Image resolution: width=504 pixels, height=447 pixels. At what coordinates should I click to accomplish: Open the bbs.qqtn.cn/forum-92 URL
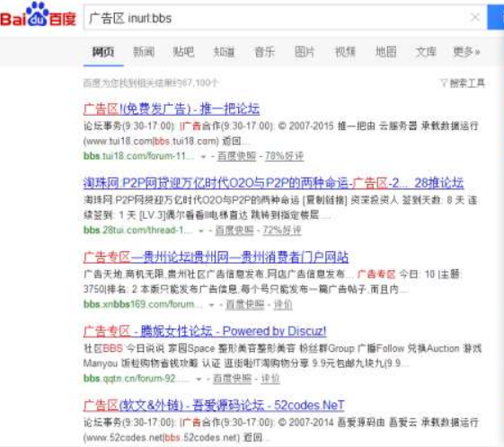coord(137,379)
